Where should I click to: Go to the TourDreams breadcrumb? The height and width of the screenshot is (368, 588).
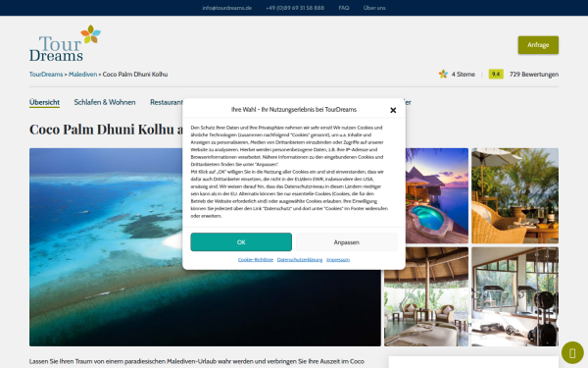[x=46, y=75]
